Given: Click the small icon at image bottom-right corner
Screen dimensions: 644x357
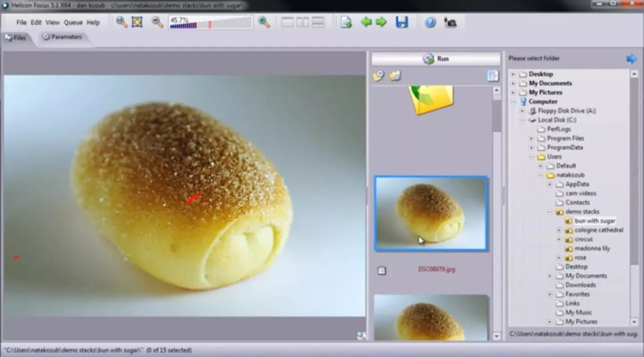Looking at the screenshot, I should click(x=361, y=336).
